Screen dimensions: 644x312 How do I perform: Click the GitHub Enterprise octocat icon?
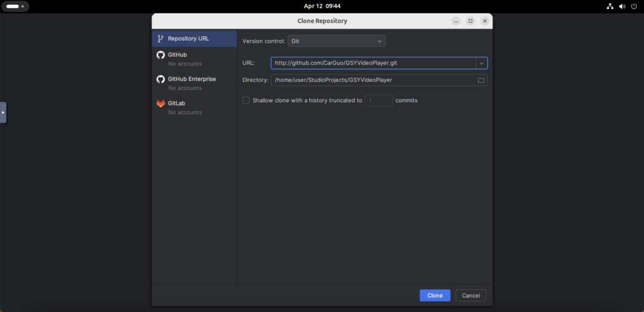pos(160,79)
